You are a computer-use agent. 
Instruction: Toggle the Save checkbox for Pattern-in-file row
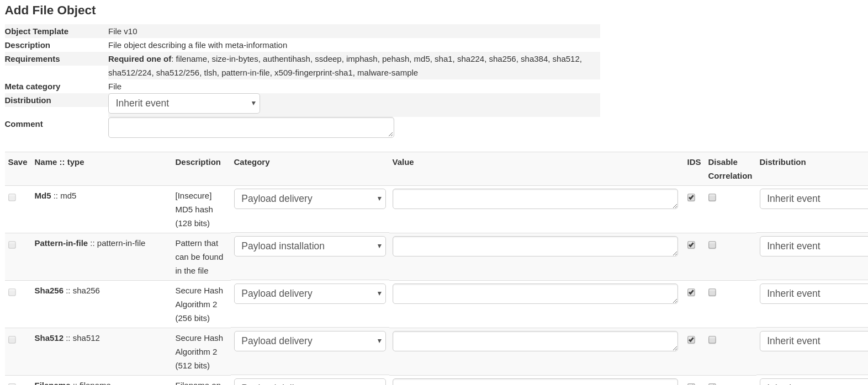tap(12, 245)
